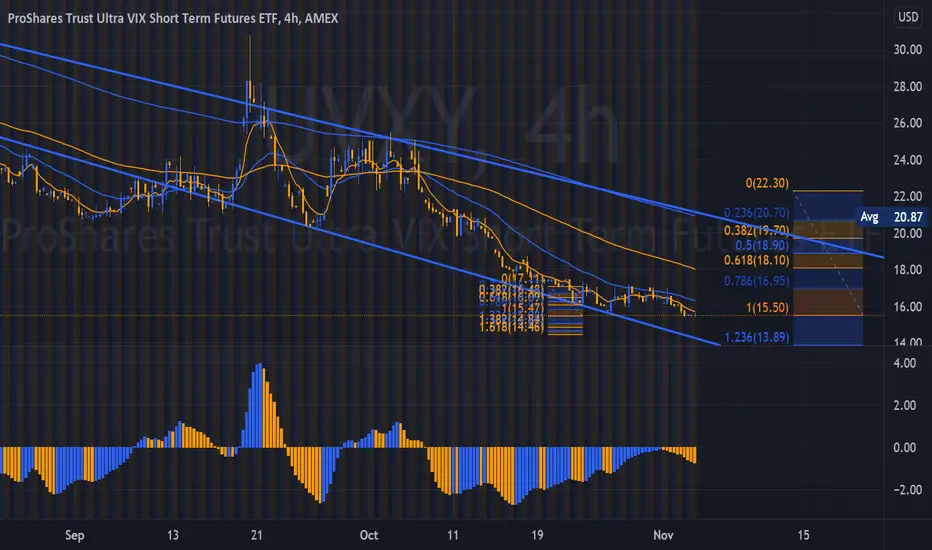Click the 28.00 price axis label
This screenshot has height=550, width=932.
coord(908,87)
